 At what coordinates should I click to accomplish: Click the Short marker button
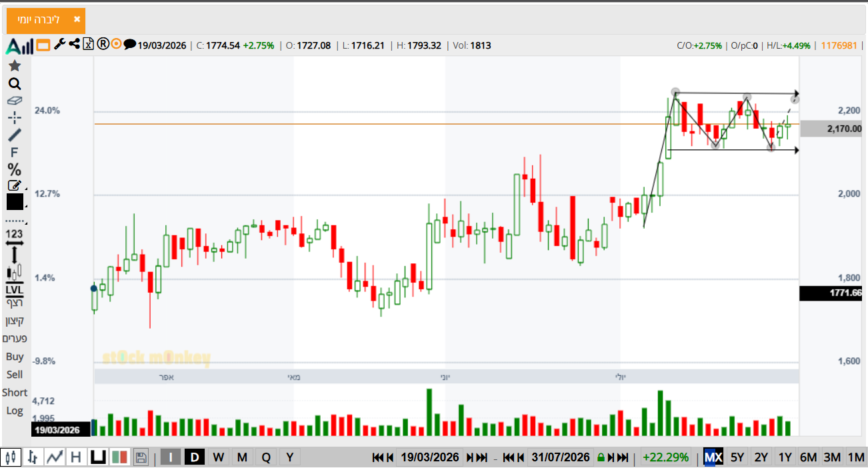[15, 393]
